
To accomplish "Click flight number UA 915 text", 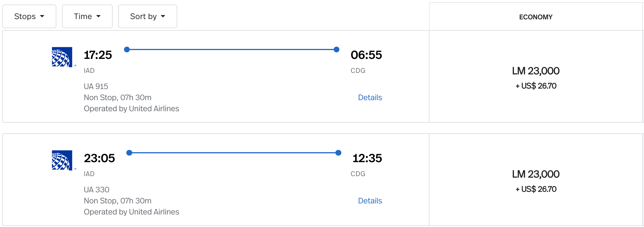I will pyautogui.click(x=96, y=86).
